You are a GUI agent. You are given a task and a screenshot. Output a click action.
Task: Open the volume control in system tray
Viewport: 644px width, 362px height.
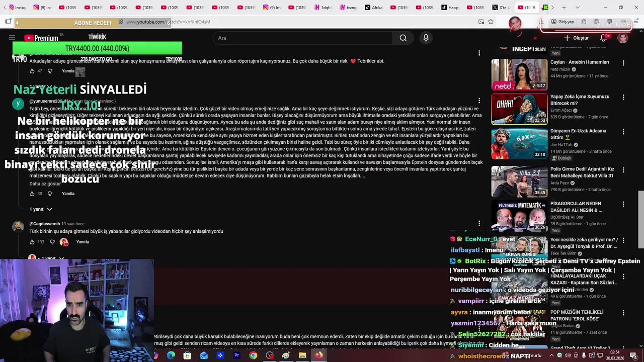(568, 355)
